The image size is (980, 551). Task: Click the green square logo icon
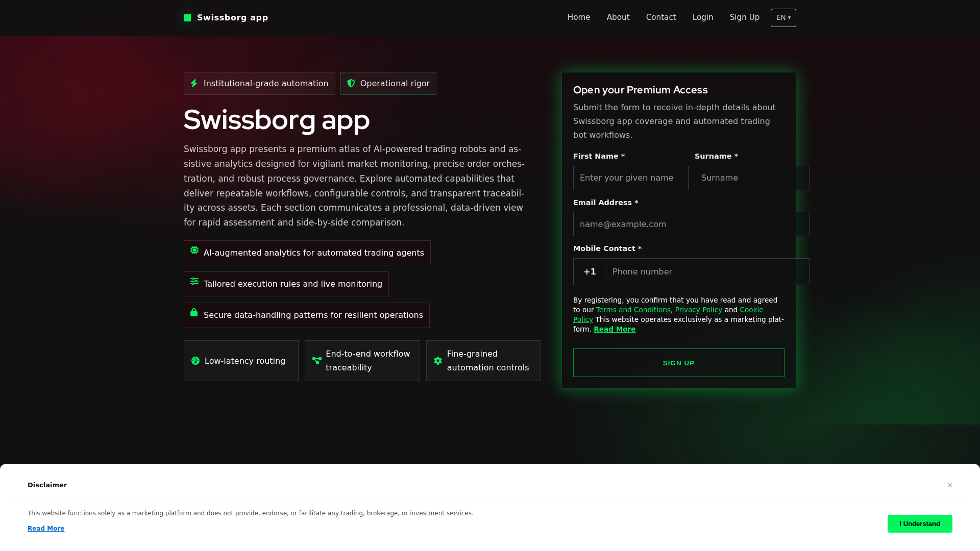pyautogui.click(x=187, y=18)
